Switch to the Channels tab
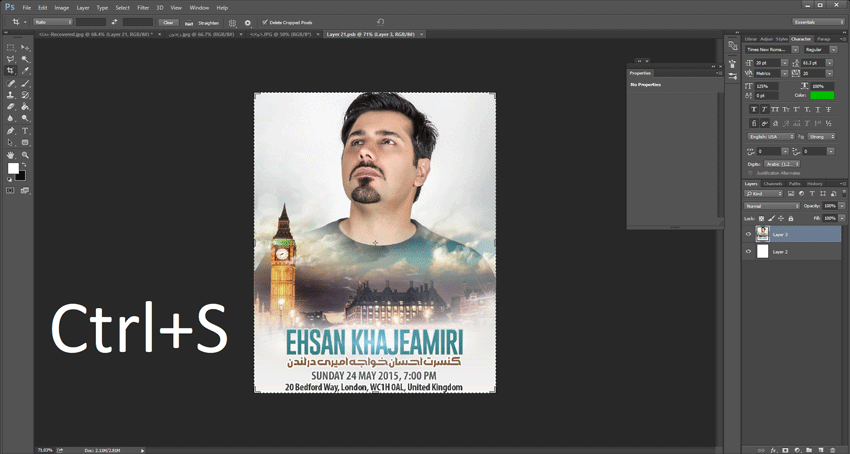This screenshot has width=850, height=454. pos(772,184)
